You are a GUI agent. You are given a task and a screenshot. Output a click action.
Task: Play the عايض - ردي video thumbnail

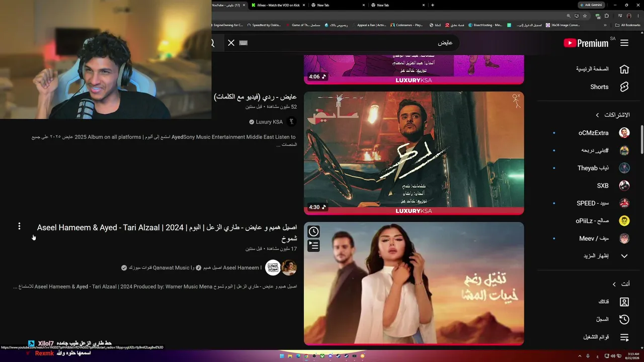(x=414, y=153)
